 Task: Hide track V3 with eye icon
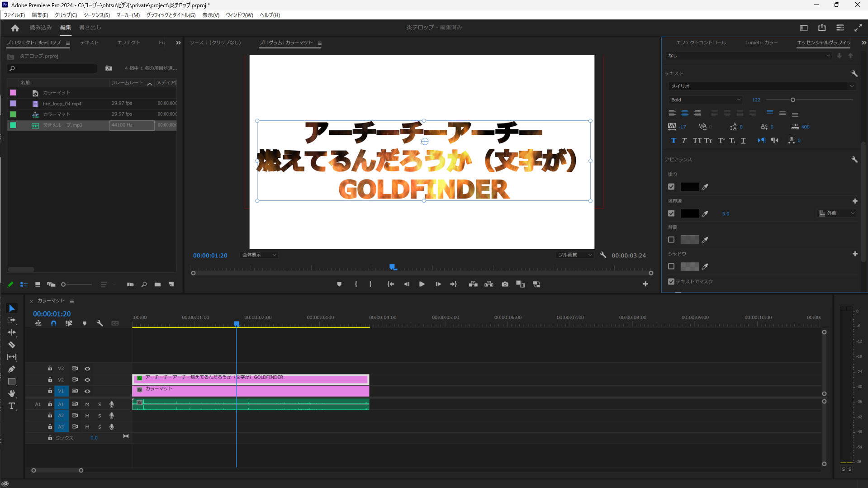87,369
